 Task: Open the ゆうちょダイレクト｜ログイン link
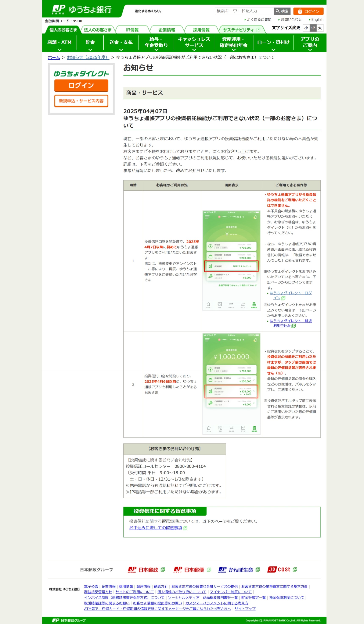click(x=291, y=295)
